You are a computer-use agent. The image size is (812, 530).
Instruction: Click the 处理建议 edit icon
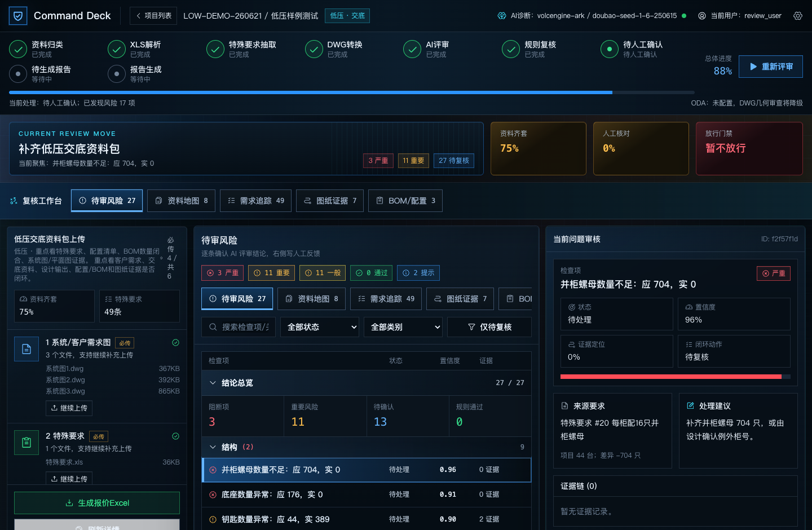tap(690, 406)
